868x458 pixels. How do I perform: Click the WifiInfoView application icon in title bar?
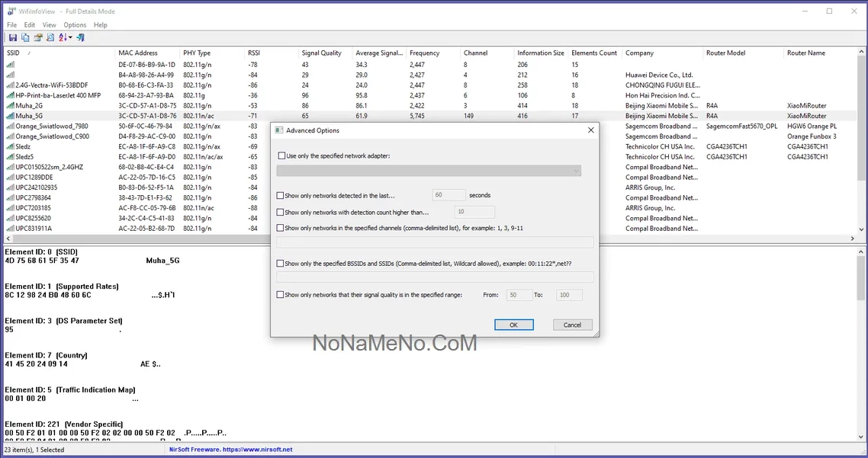tap(11, 11)
